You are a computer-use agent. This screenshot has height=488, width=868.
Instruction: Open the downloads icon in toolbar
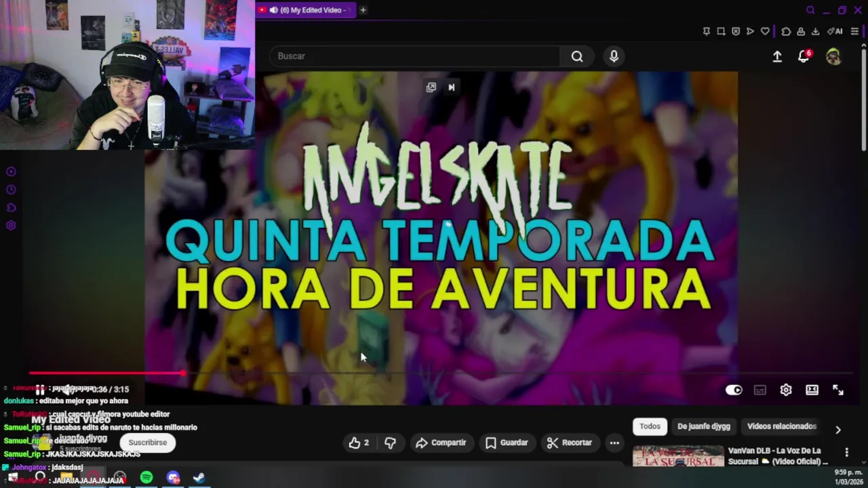coord(815,31)
